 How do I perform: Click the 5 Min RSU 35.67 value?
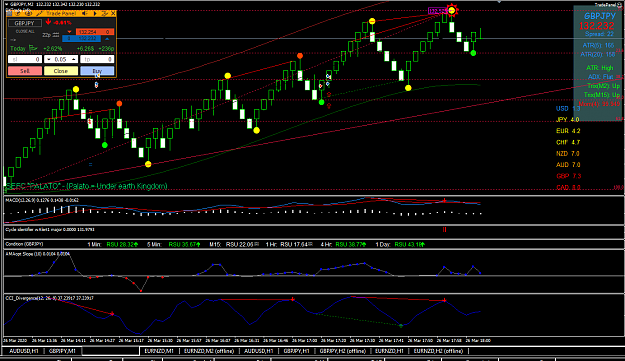pos(185,244)
